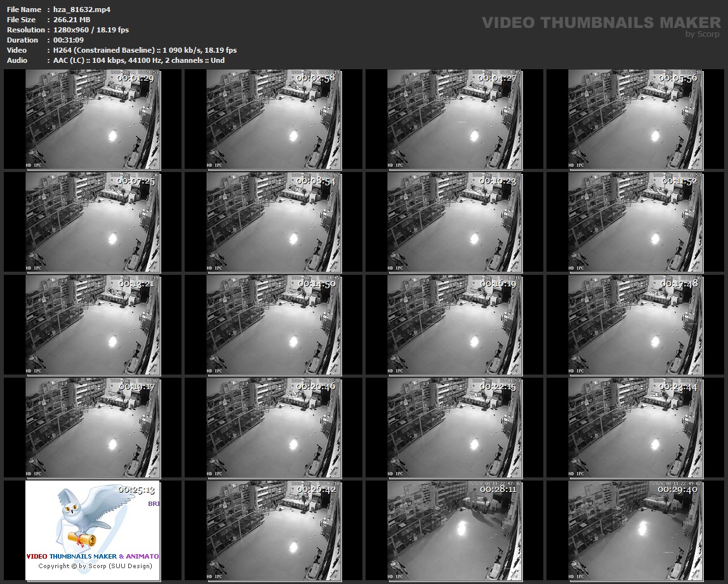Click the Video Thumbnails Maker watermark title
The height and width of the screenshot is (584, 728).
pyautogui.click(x=600, y=23)
